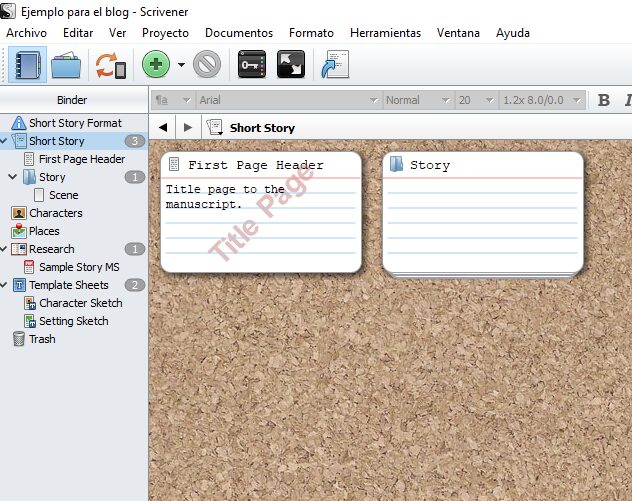
Task: Select Places folder in binder
Action: [44, 231]
